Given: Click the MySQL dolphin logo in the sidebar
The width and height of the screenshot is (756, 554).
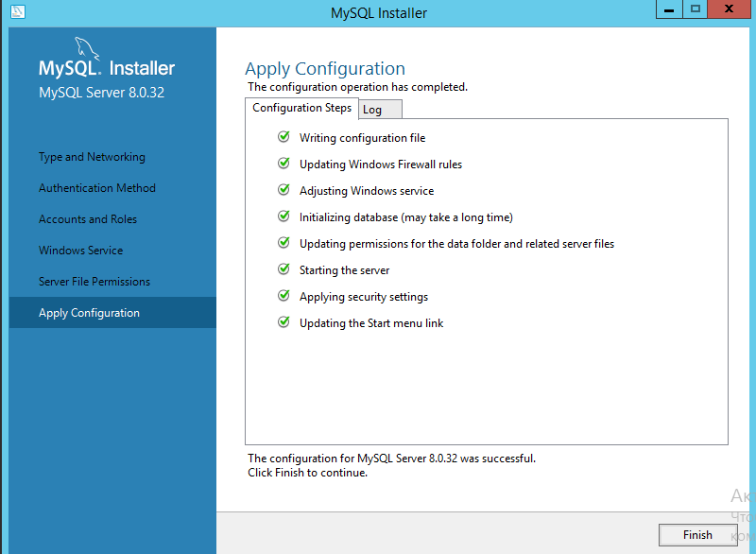Looking at the screenshot, I should pyautogui.click(x=87, y=48).
